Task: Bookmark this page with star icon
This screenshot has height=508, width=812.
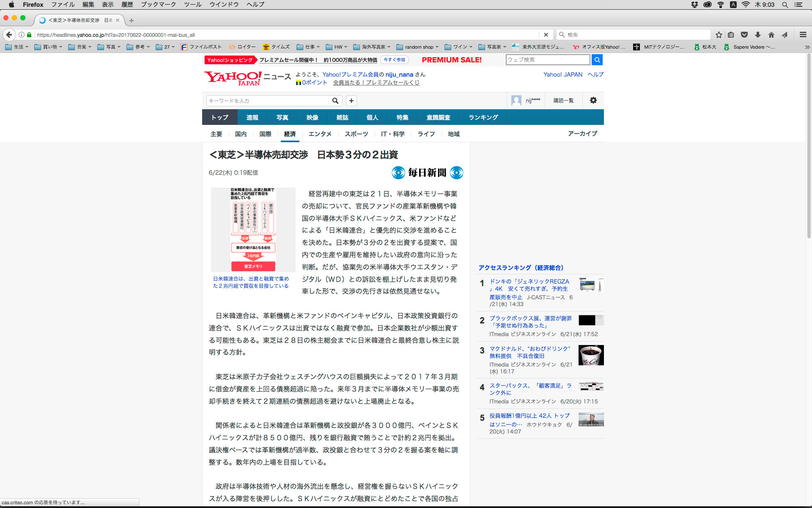Action: [x=719, y=35]
